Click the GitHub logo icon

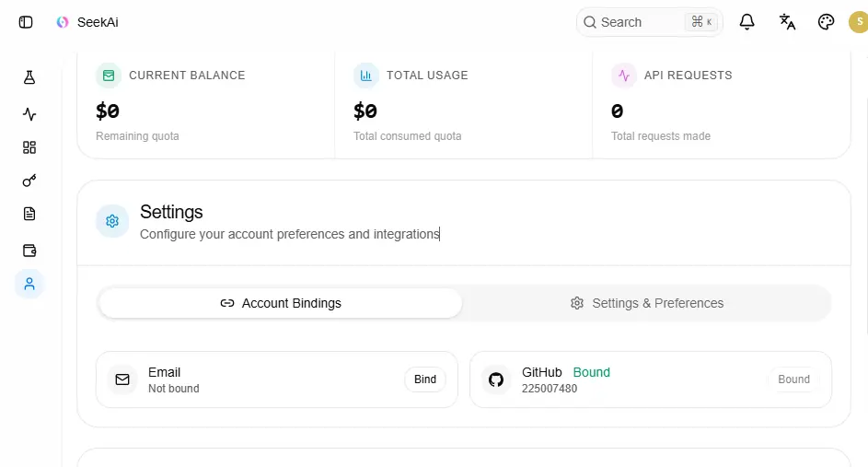pos(496,379)
